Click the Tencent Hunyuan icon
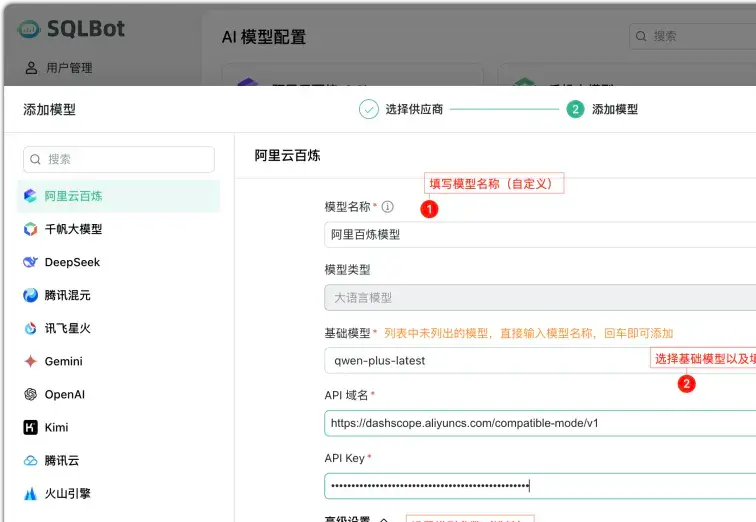Viewport: 756px width, 522px height. click(x=31, y=295)
